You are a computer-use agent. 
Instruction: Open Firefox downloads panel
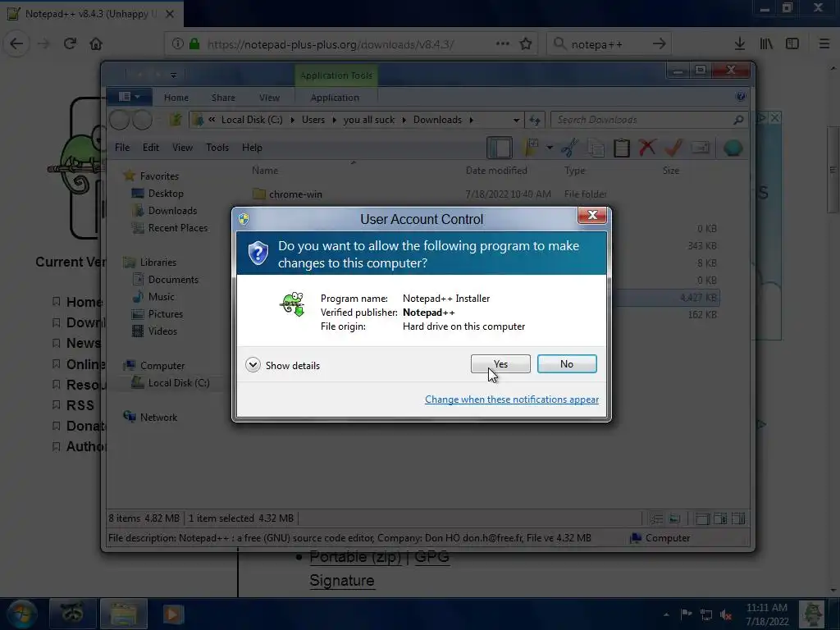tap(740, 44)
